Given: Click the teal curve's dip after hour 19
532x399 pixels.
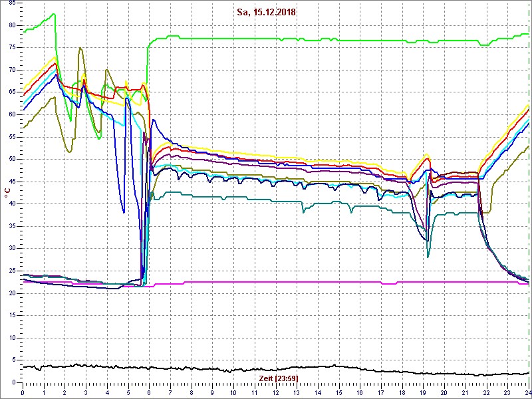Looking at the screenshot, I should click(428, 257).
